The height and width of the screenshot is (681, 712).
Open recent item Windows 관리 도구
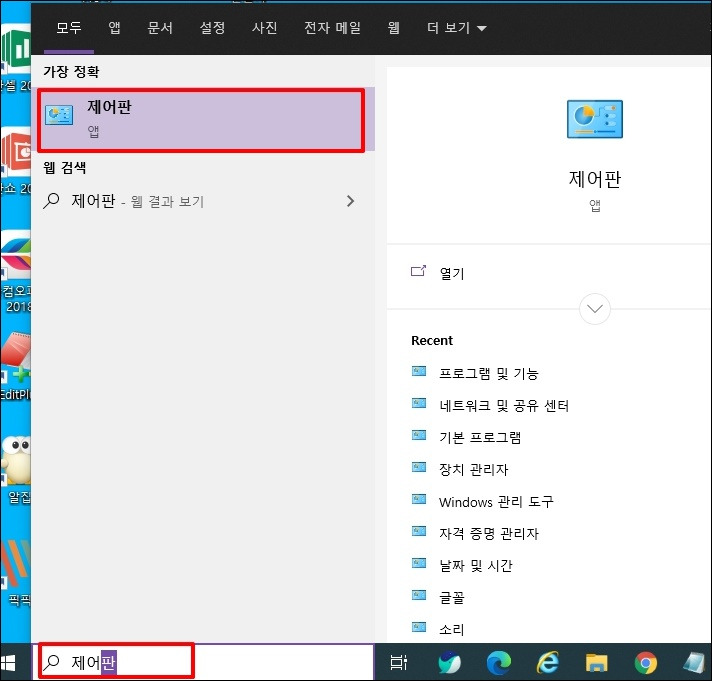pyautogui.click(x=496, y=502)
